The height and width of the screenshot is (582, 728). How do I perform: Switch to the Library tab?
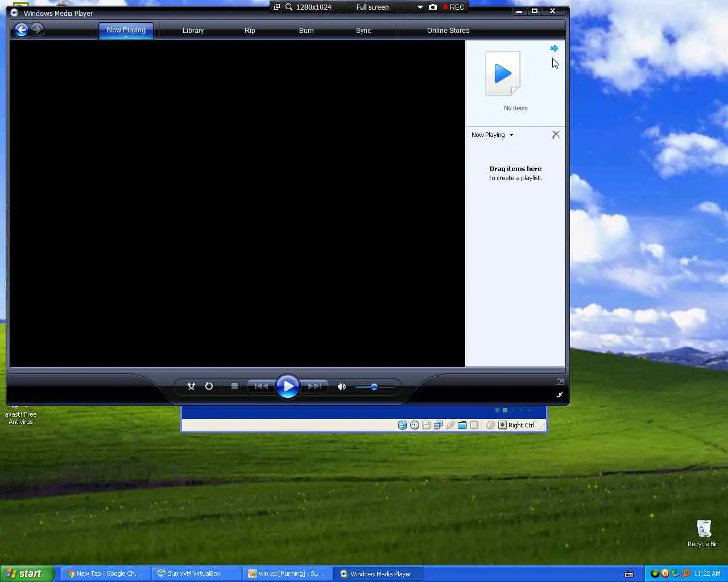pos(193,31)
